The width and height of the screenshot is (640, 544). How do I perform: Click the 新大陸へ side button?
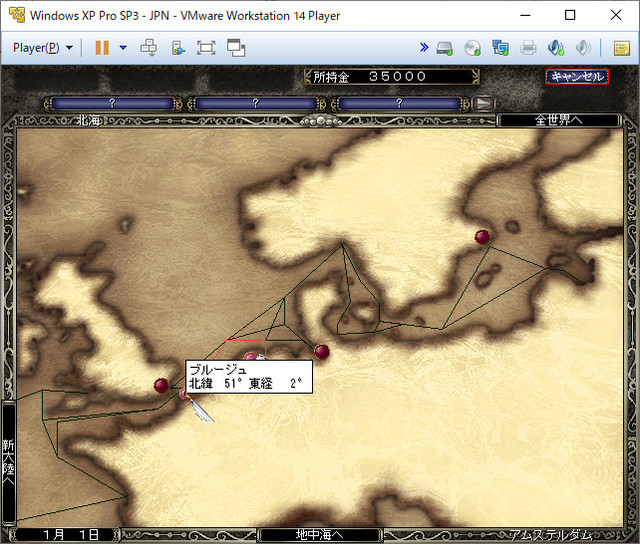[x=9, y=462]
